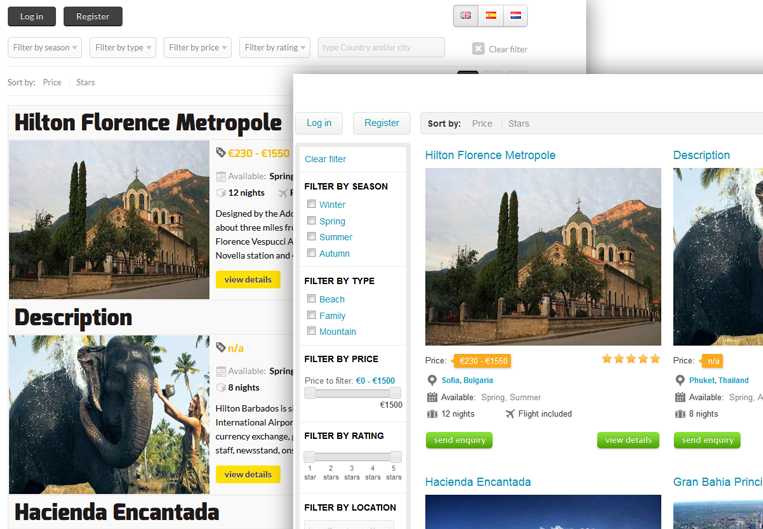Open the Sofia, Bulgaria location link
Image resolution: width=763 pixels, height=529 pixels.
(x=467, y=380)
